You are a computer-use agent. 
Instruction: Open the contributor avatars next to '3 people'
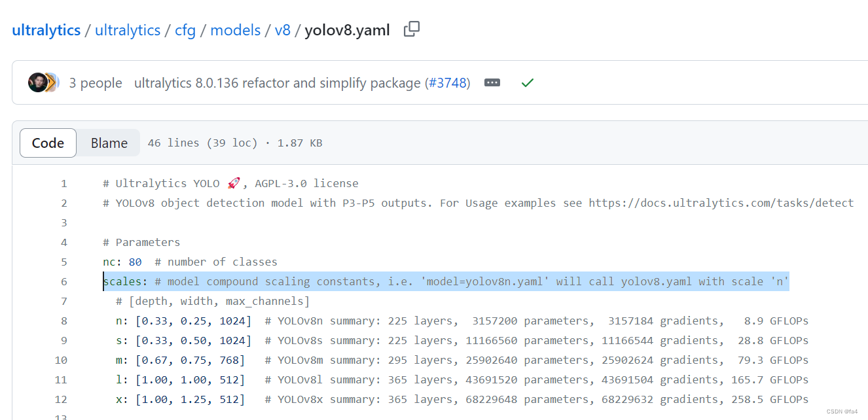click(43, 82)
